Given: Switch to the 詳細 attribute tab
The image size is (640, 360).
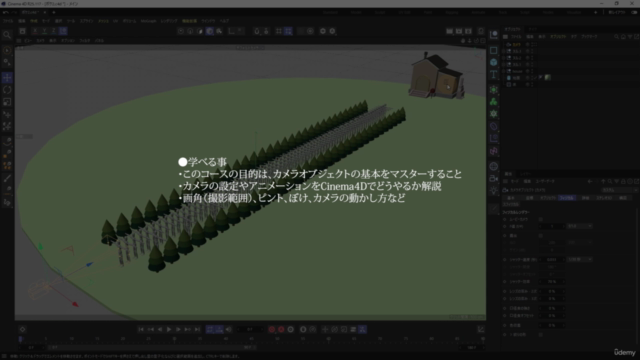Looking at the screenshot, I should [585, 198].
